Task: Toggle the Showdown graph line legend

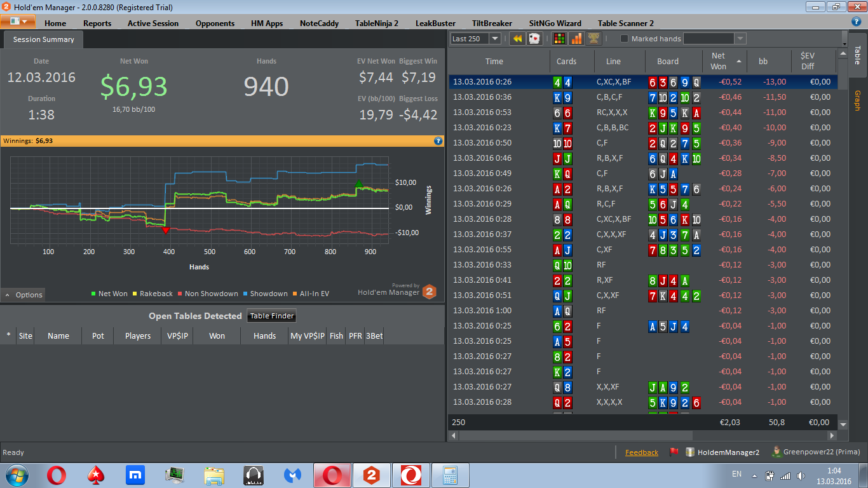Action: coord(264,294)
